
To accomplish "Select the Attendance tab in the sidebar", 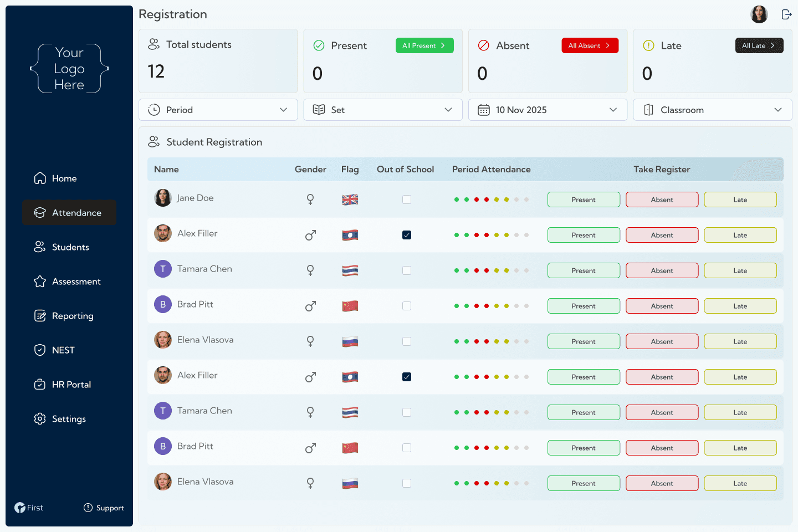I will (x=69, y=212).
